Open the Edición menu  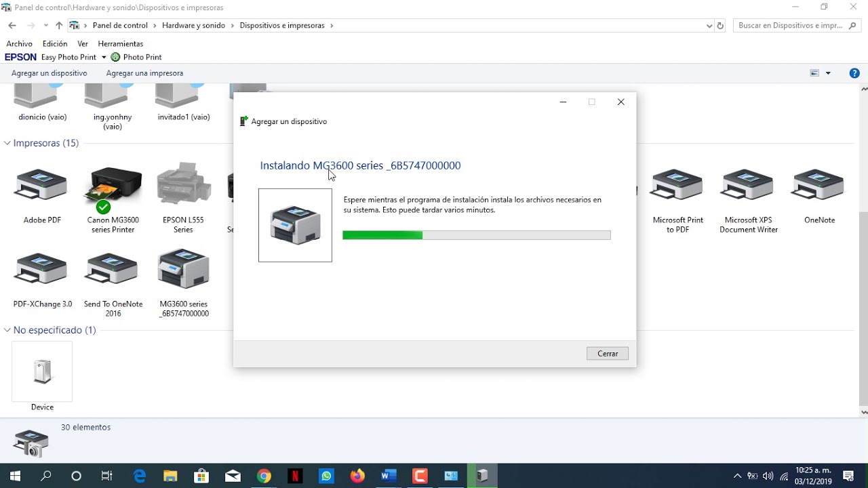pyautogui.click(x=55, y=44)
